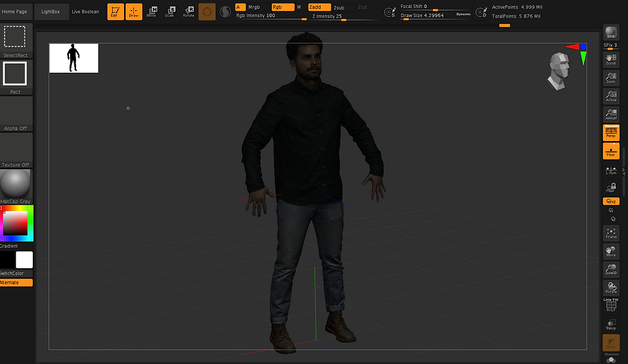Toggle the Gizmo 3D sphere icon
The width and height of the screenshot is (628, 364).
point(207,12)
